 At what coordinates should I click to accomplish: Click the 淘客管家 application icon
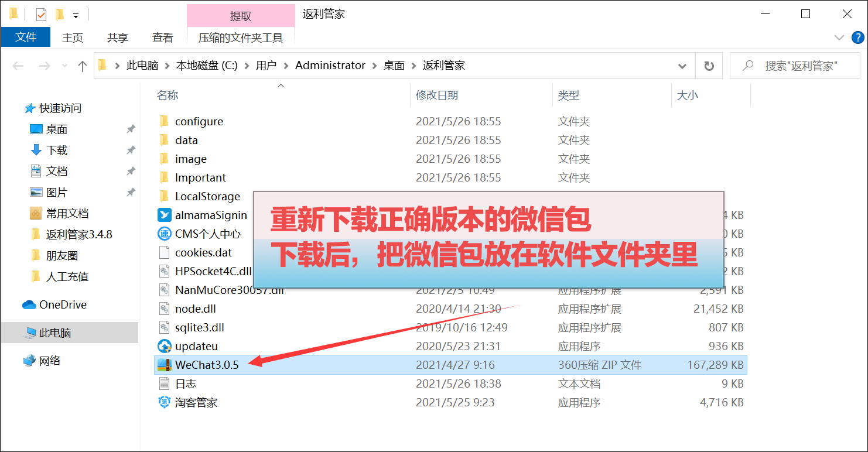tap(164, 402)
